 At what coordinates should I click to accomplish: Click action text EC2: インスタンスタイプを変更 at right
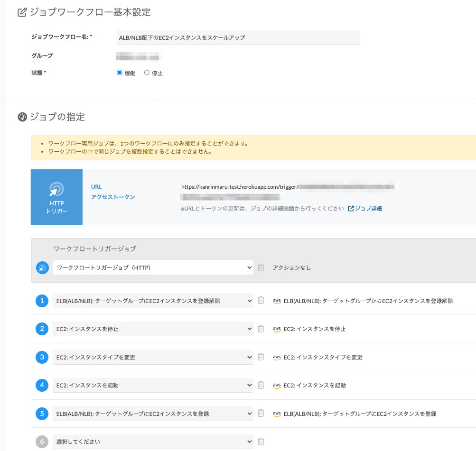coord(323,357)
